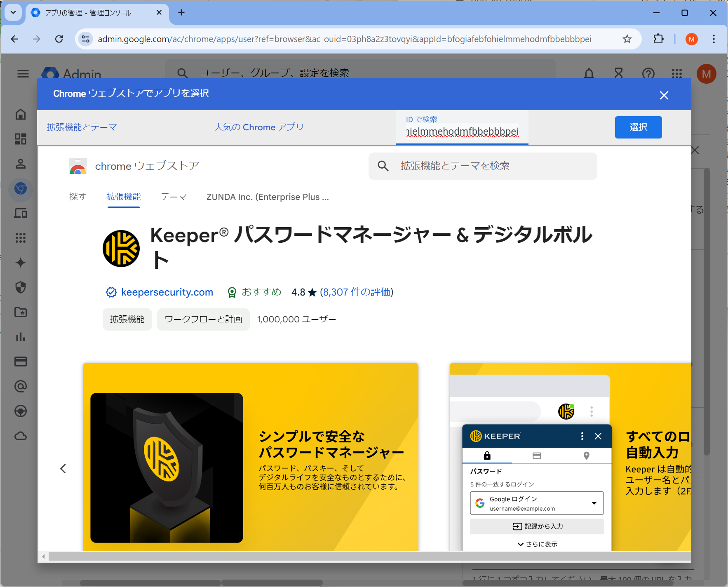The image size is (728, 587).
Task: Click the address bar URL
Action: pos(344,39)
